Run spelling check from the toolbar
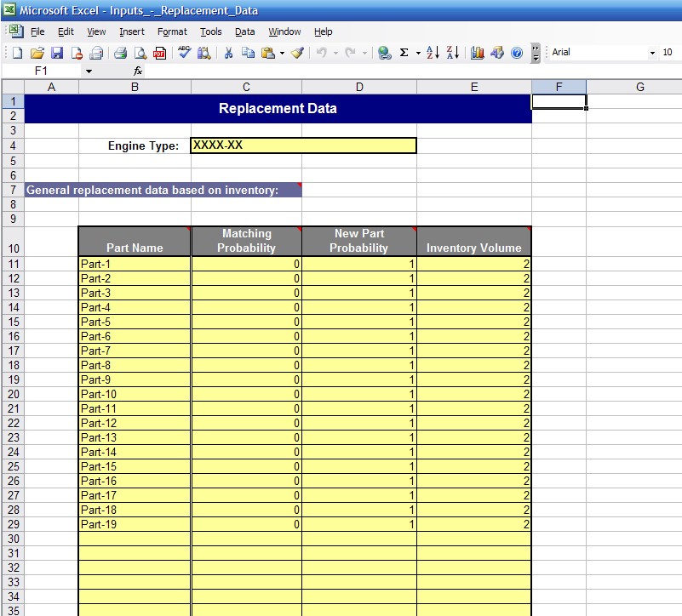This screenshot has width=682, height=616. pos(184,53)
